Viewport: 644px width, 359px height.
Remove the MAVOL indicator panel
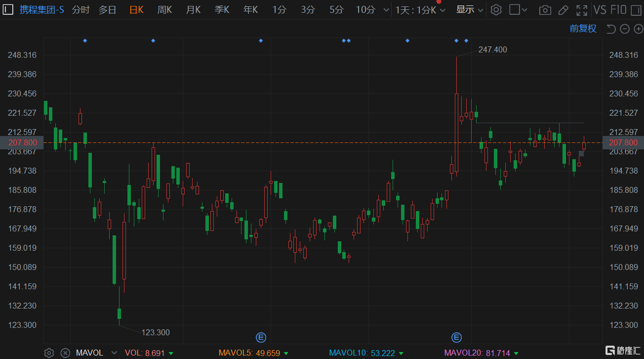click(x=65, y=353)
